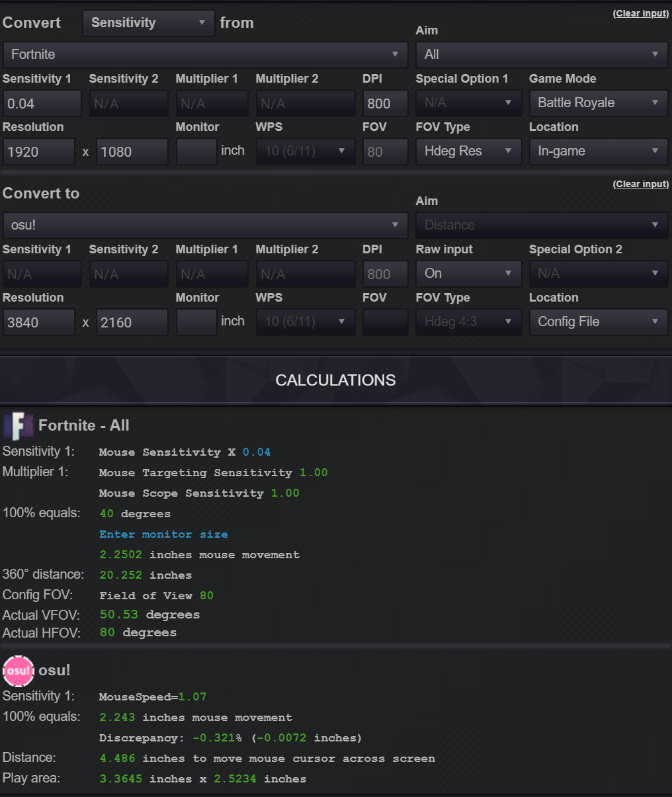Click Clear input link in Convert from section

click(x=641, y=13)
